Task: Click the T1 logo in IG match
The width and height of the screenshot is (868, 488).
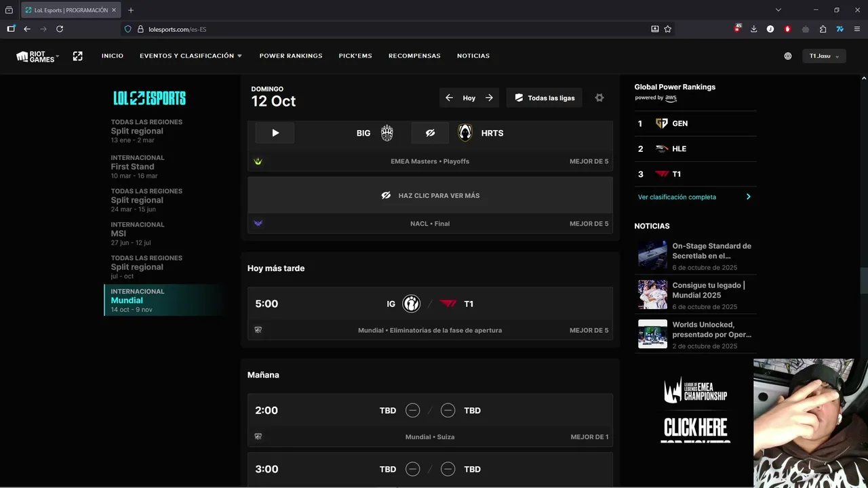Action: (448, 304)
